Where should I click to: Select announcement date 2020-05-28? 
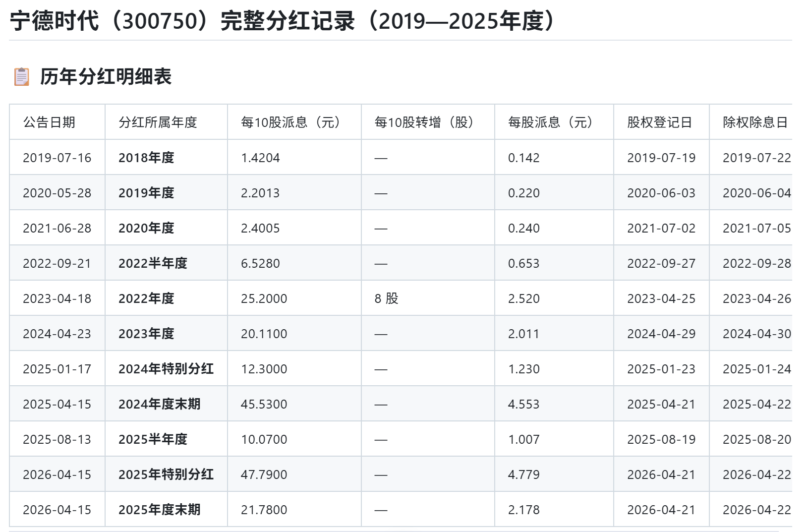pyautogui.click(x=57, y=193)
